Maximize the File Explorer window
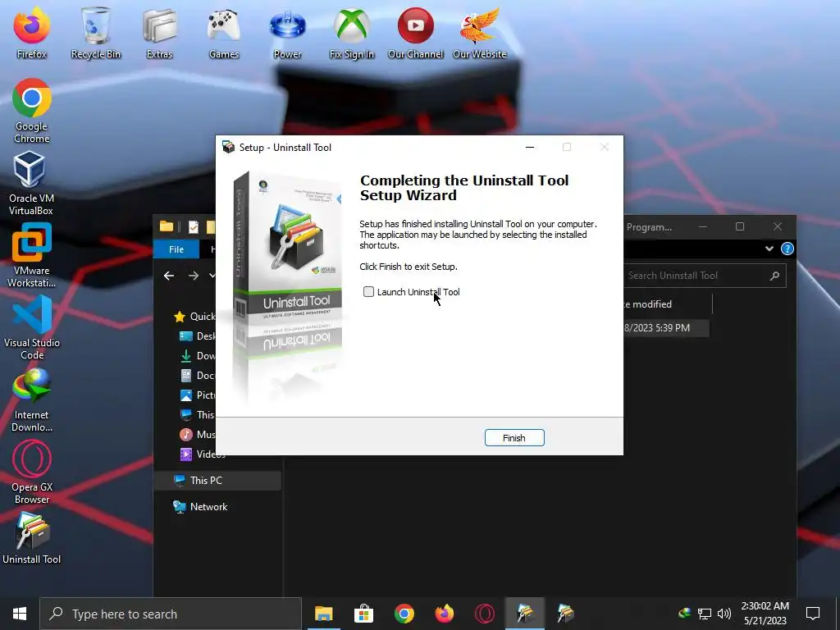This screenshot has height=630, width=840. coord(740,226)
